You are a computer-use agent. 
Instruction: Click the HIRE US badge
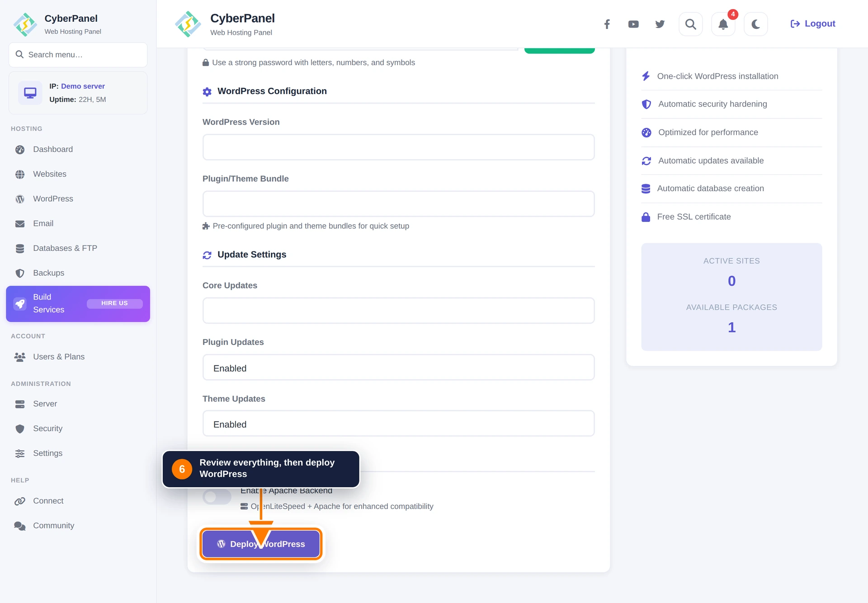point(114,303)
